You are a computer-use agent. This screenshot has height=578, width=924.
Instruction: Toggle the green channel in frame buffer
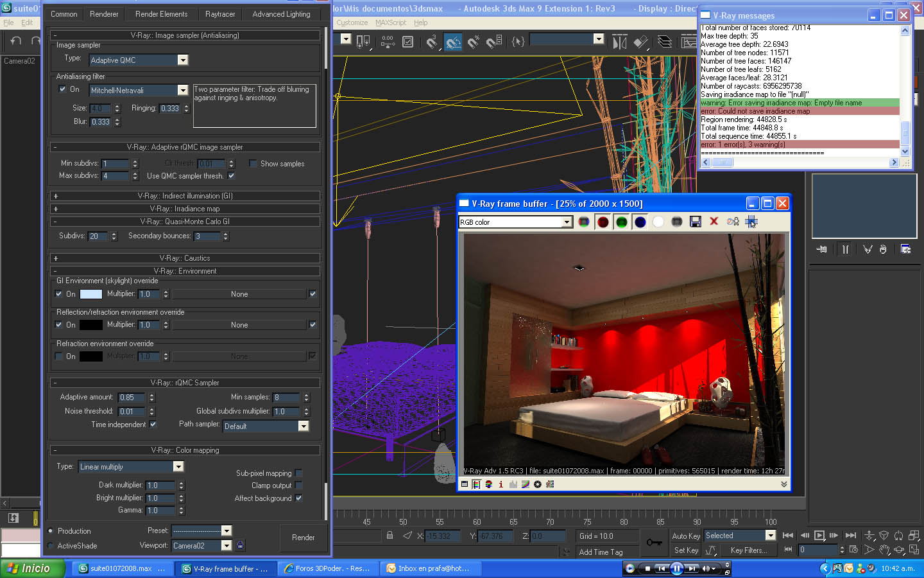[x=621, y=222]
